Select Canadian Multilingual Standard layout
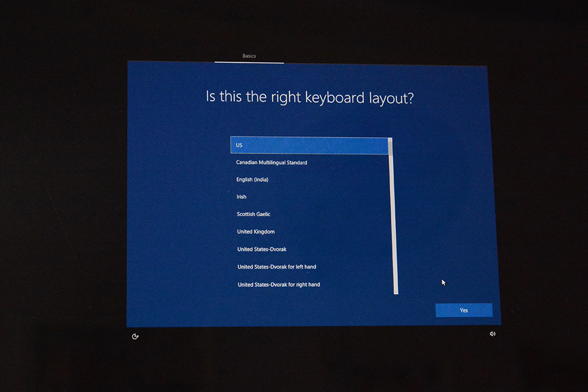The width and height of the screenshot is (588, 392). point(272,162)
